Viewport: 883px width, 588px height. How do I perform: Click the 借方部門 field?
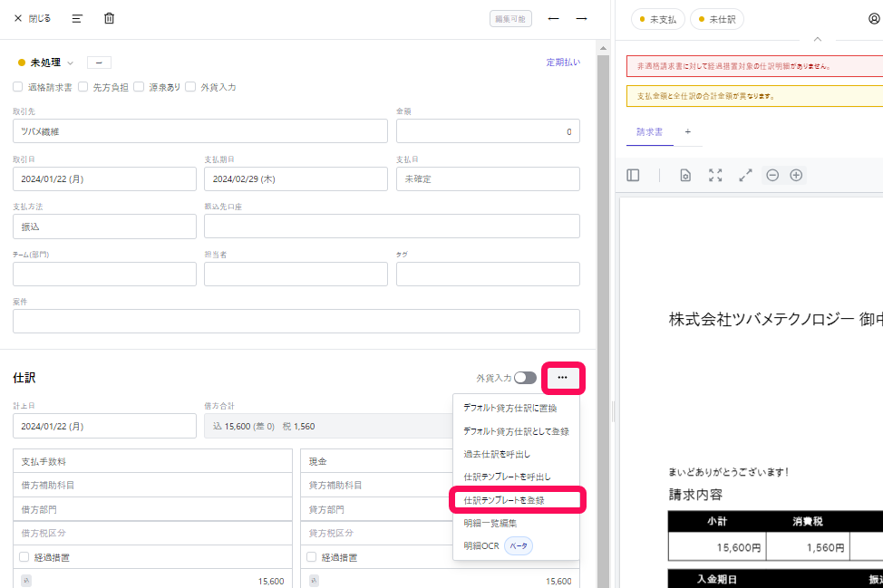(152, 509)
